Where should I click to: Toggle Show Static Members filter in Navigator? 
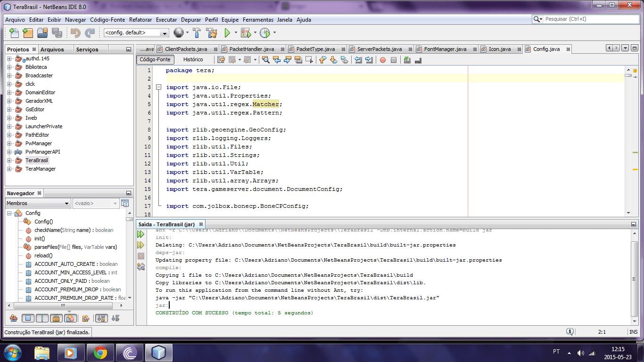42,318
